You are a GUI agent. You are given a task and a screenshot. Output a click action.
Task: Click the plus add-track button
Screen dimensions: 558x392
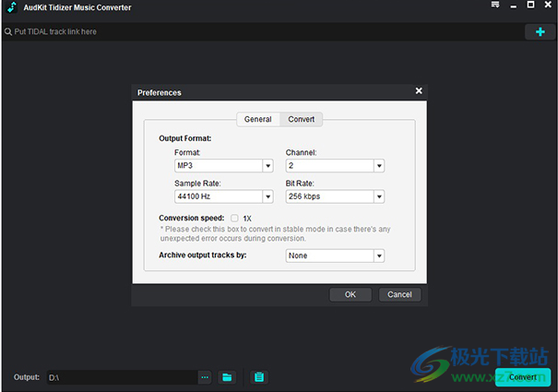pyautogui.click(x=540, y=31)
